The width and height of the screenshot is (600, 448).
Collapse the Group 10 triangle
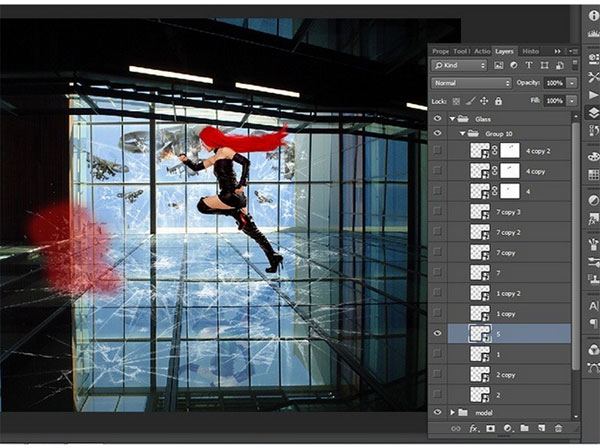(x=462, y=134)
